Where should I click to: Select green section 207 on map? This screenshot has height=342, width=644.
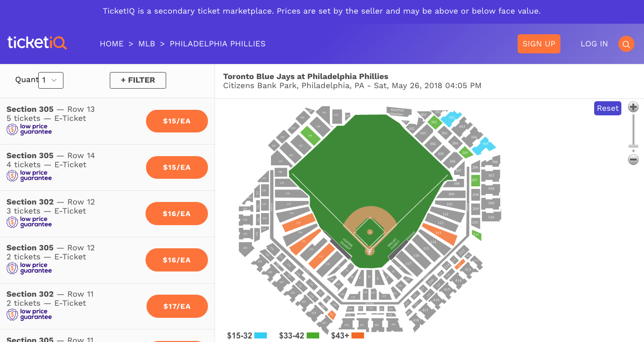(475, 180)
